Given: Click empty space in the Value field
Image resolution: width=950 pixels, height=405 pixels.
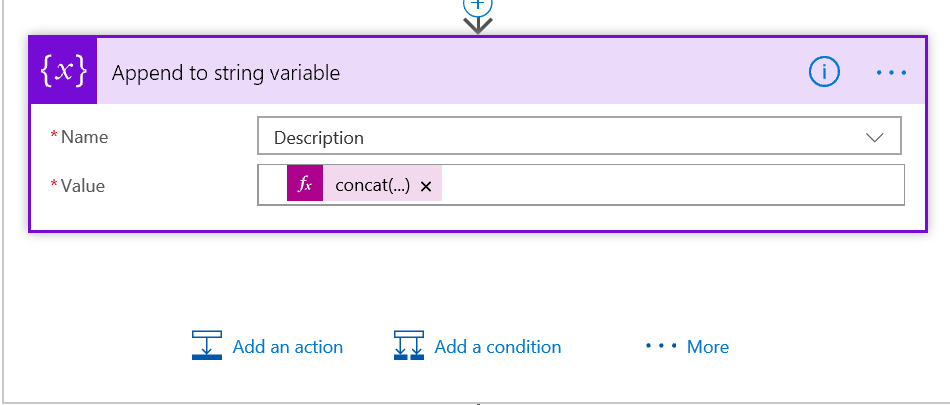Looking at the screenshot, I should [670, 185].
